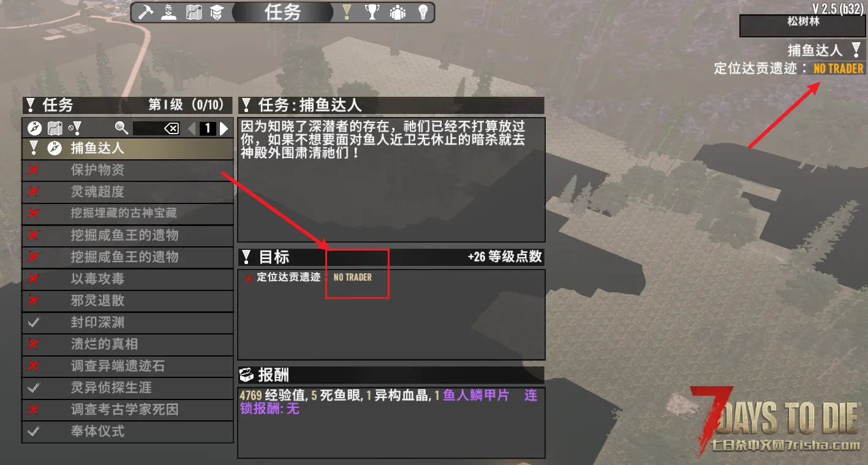The height and width of the screenshot is (465, 868).
Task: Open the skills graduation cap tab
Action: tap(216, 12)
